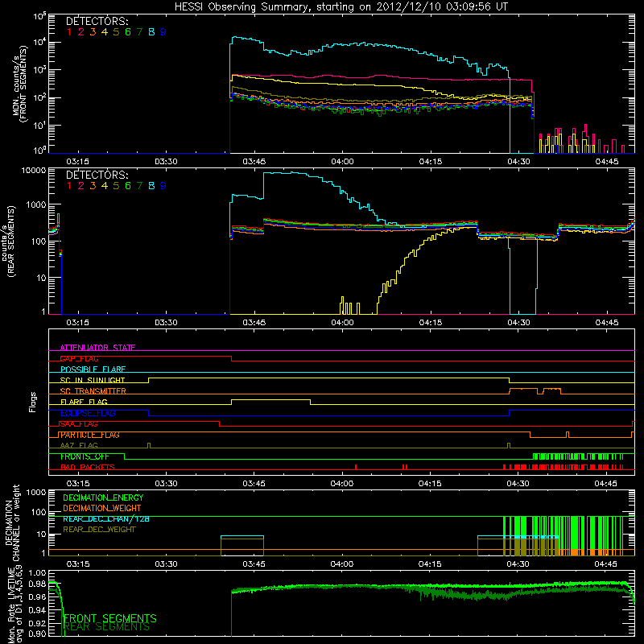Click the FRONTS_OFF flag label
The height and width of the screenshot is (644, 644).
[85, 456]
